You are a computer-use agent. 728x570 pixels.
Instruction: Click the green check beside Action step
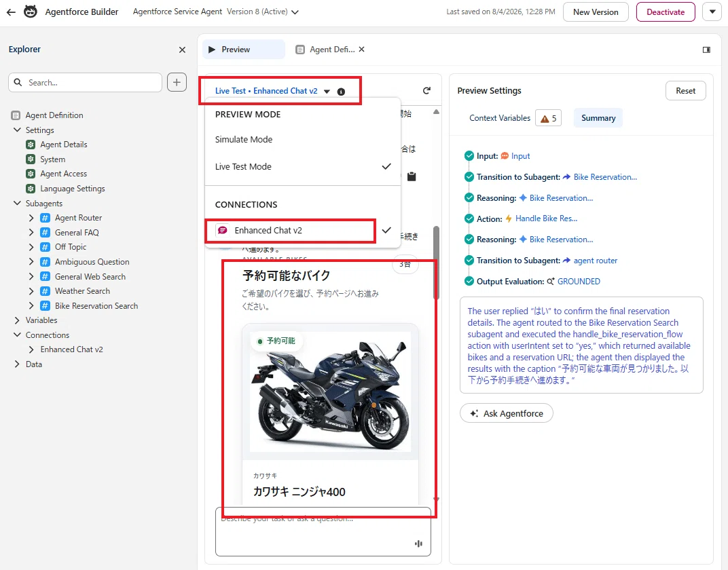click(x=469, y=218)
